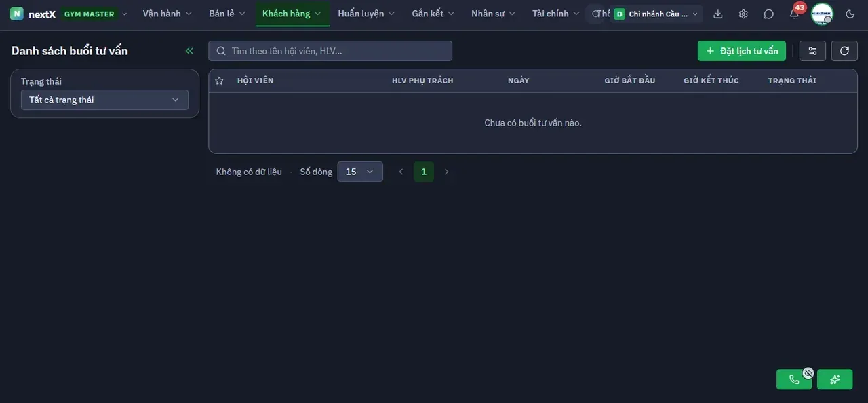Open notifications bell with 43 badge
This screenshot has height=403, width=868.
coord(794,13)
